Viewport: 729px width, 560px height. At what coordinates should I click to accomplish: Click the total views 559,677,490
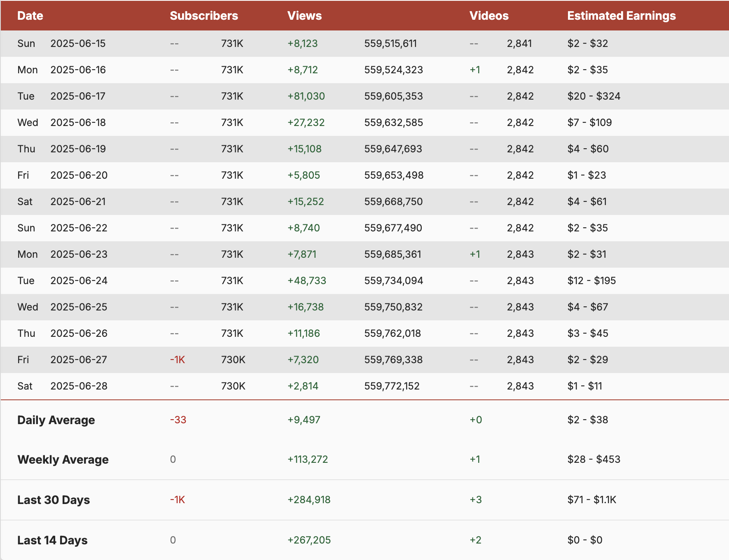393,228
